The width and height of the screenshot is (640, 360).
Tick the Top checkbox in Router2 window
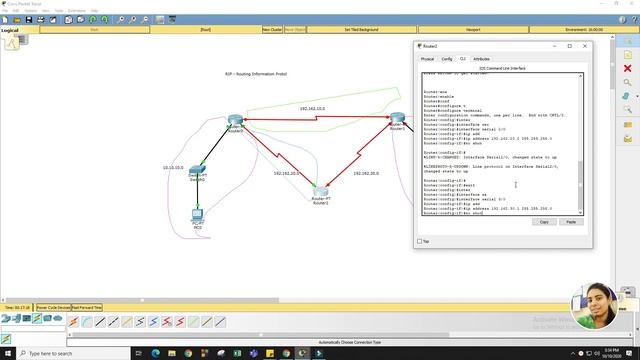click(420, 241)
